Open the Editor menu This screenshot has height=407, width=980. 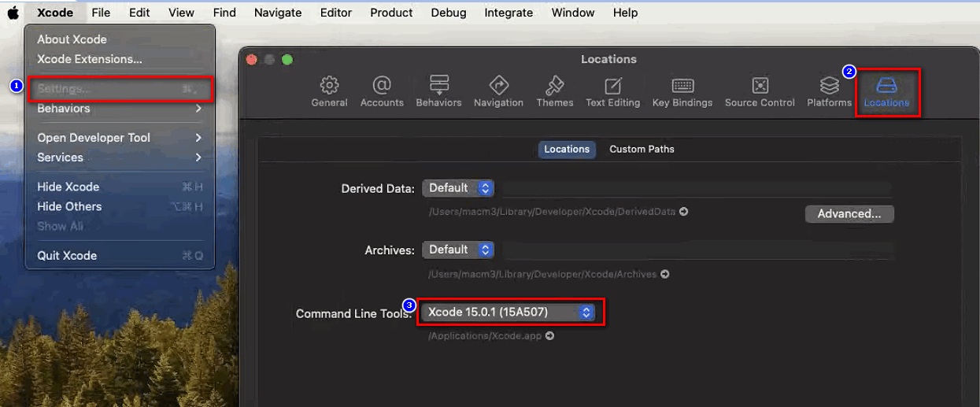[337, 13]
